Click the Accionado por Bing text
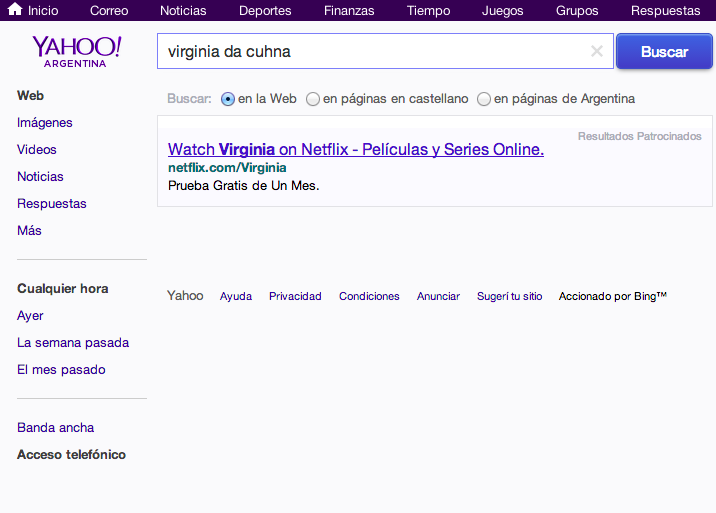The image size is (716, 513). tap(613, 296)
